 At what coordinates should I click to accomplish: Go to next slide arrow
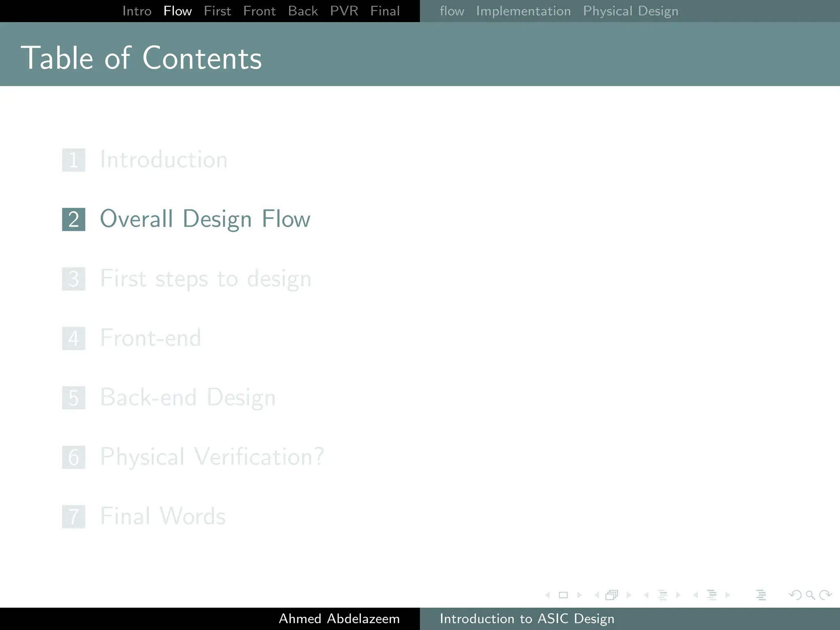point(580,595)
